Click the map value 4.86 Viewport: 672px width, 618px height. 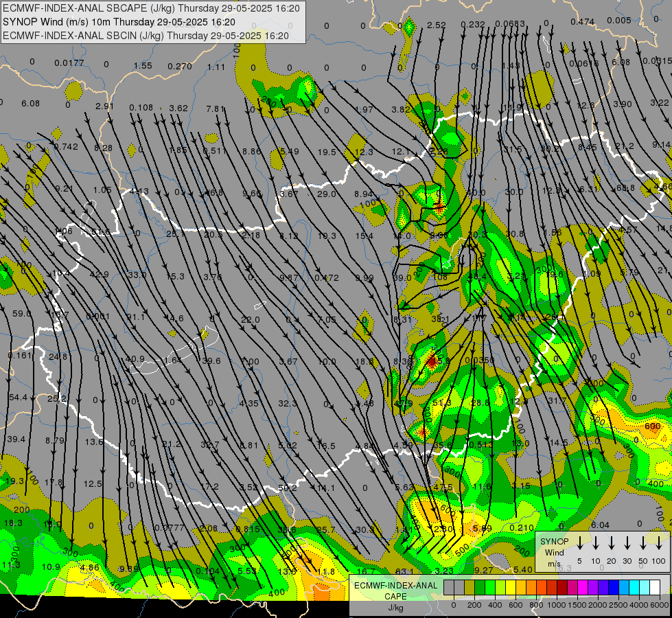90,567
